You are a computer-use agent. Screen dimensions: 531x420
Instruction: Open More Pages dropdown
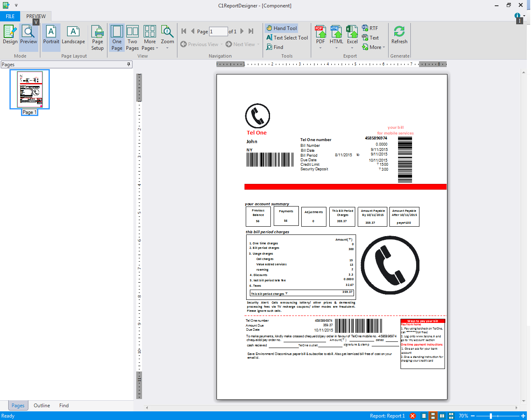click(150, 38)
